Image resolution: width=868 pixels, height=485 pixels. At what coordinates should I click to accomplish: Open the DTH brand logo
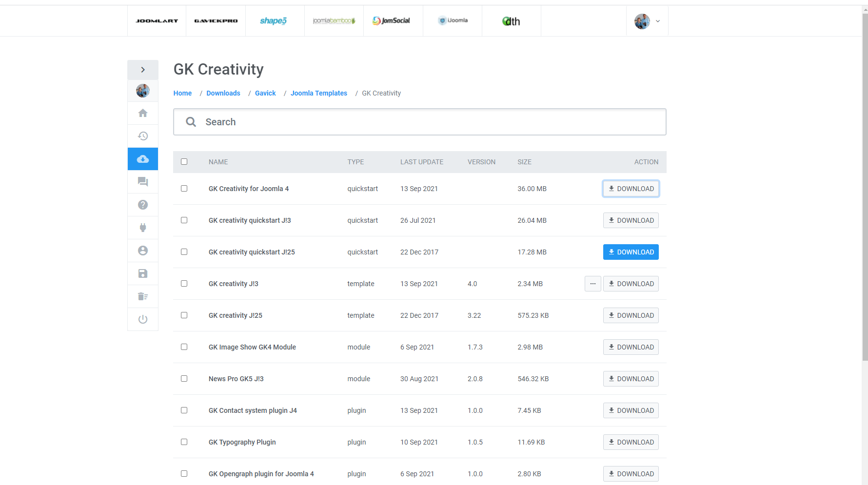click(x=511, y=21)
